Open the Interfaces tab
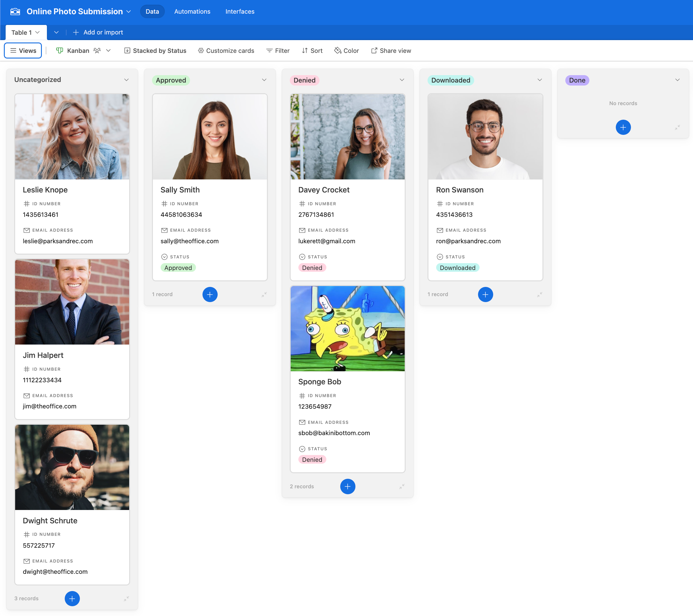693x616 pixels. (x=240, y=12)
